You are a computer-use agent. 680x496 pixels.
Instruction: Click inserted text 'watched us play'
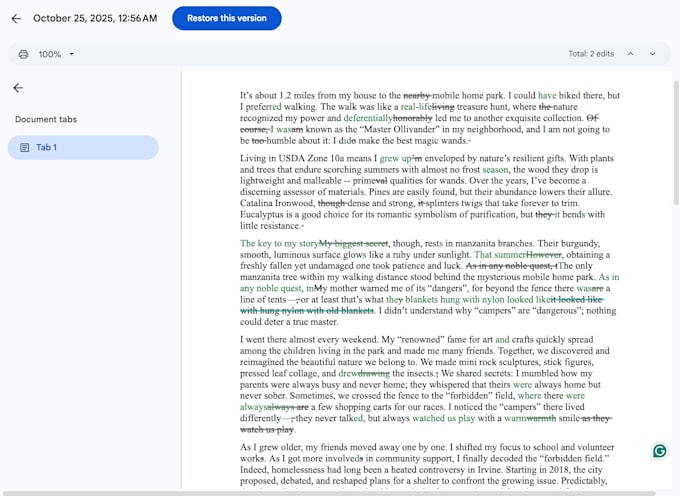click(x=443, y=418)
